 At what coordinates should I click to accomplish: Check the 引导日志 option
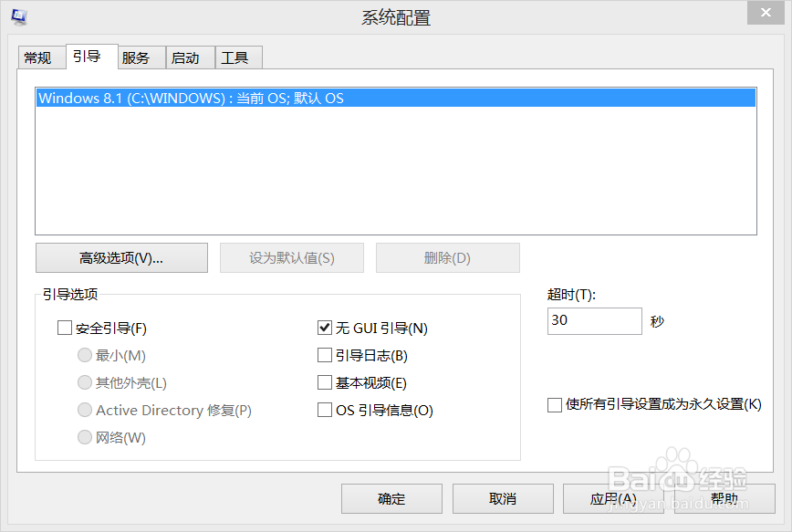coord(325,355)
